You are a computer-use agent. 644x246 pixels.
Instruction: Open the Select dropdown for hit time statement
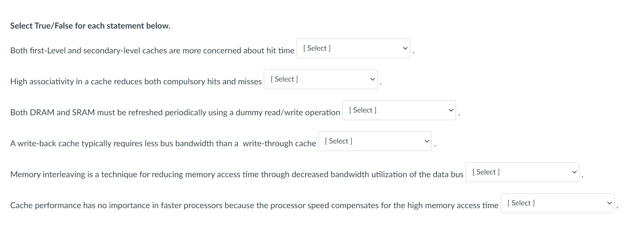[x=353, y=48]
